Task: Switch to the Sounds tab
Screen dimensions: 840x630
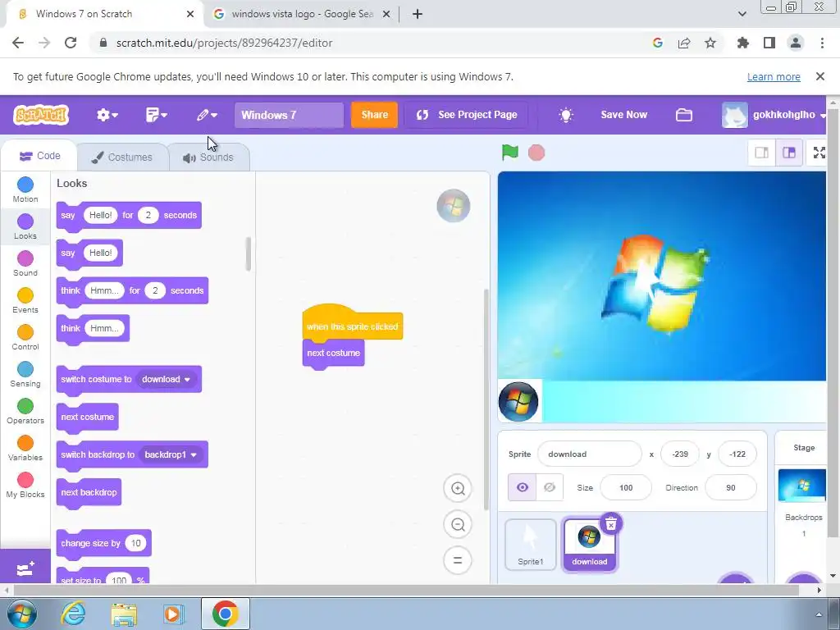Action: (x=208, y=157)
